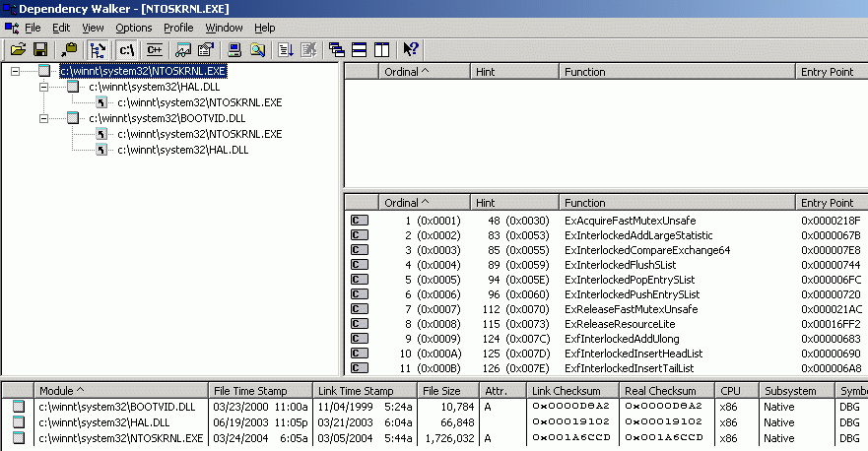Click the Start Profiling toolbar icon
The width and height of the screenshot is (868, 451).
[x=286, y=50]
